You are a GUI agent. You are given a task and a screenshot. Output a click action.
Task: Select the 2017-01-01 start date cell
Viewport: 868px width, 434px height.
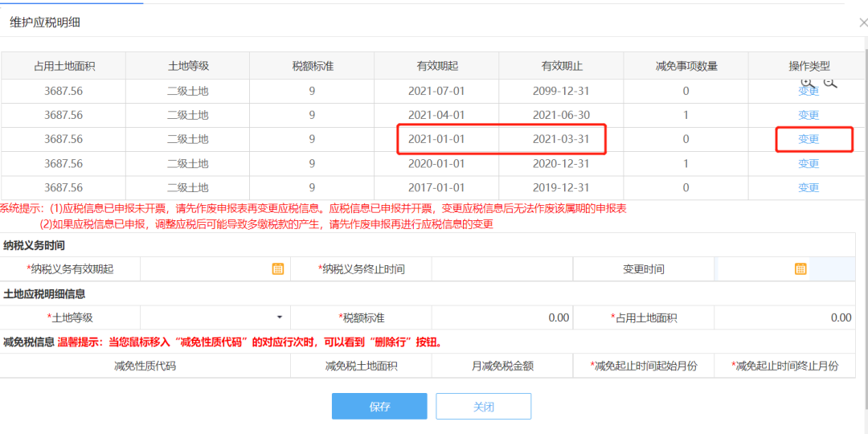(436, 187)
